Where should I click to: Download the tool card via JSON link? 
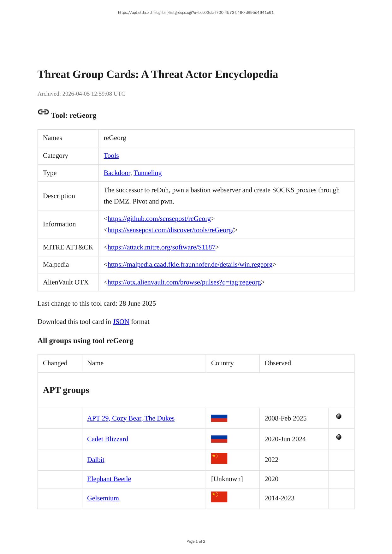click(121, 322)
